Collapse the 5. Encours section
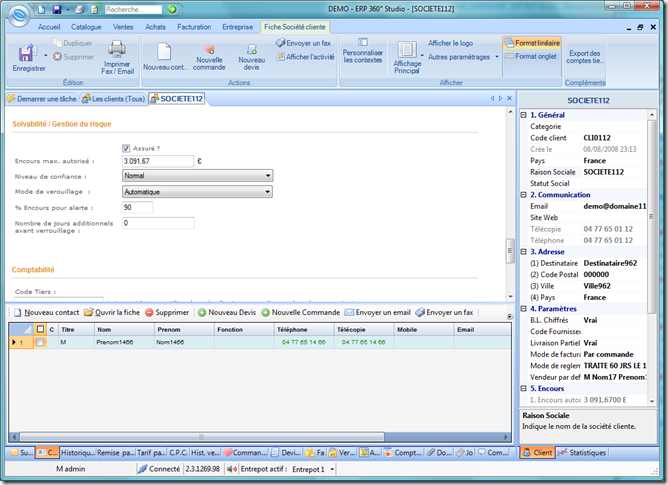The image size is (668, 485). [x=524, y=388]
